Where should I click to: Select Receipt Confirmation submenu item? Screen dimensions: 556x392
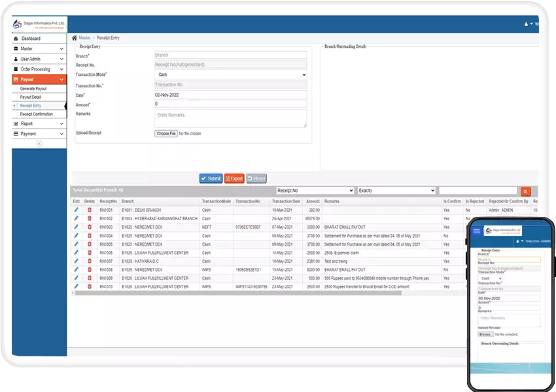(x=36, y=114)
